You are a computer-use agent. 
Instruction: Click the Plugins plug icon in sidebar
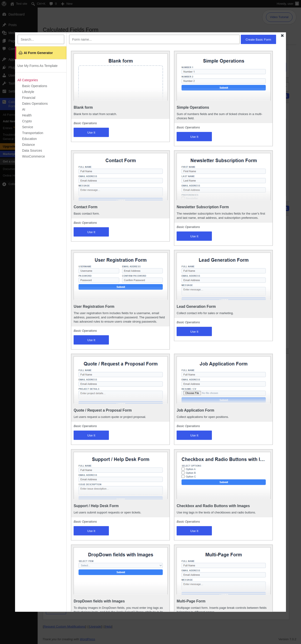pyautogui.click(x=4, y=67)
